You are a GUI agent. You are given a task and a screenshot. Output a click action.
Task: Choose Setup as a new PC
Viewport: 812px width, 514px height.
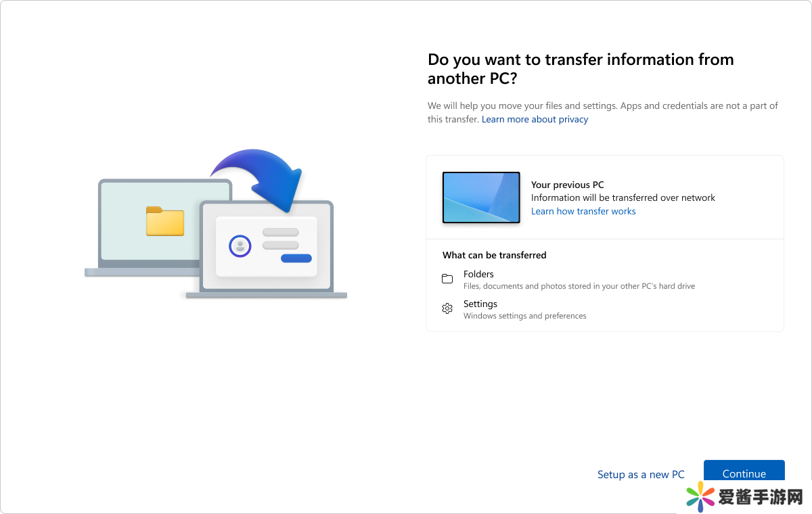641,475
